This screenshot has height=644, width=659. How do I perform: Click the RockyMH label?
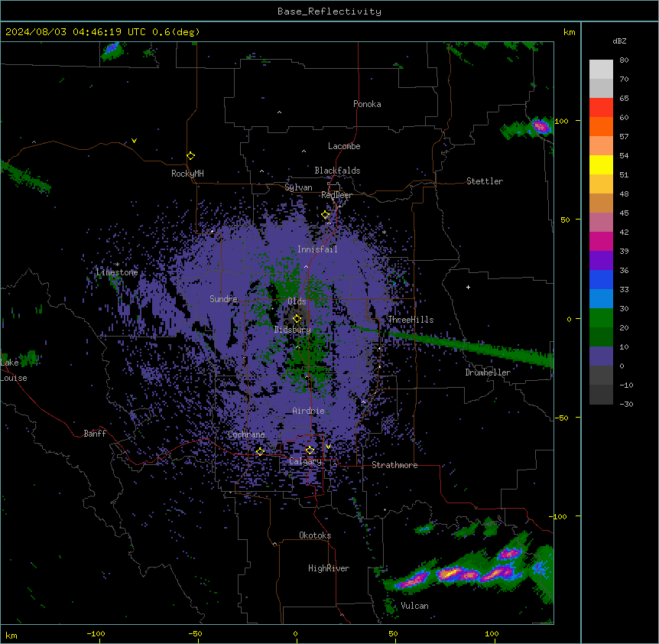(187, 174)
